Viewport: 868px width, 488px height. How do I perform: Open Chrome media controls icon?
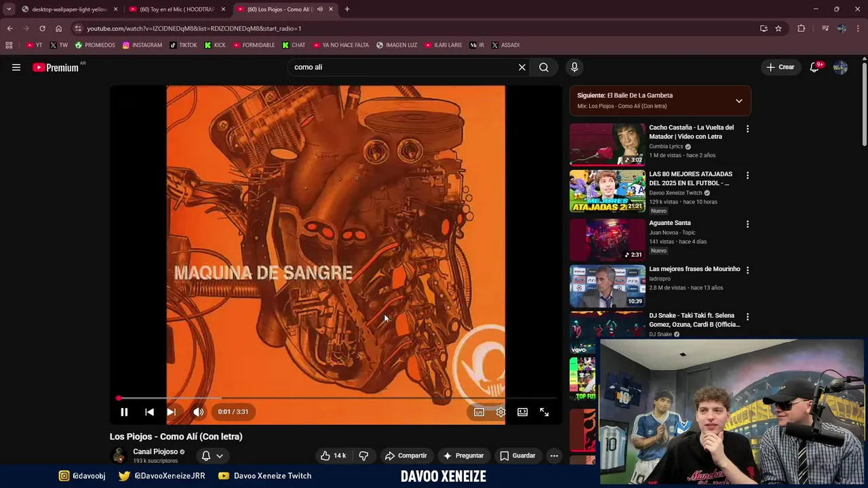click(825, 28)
